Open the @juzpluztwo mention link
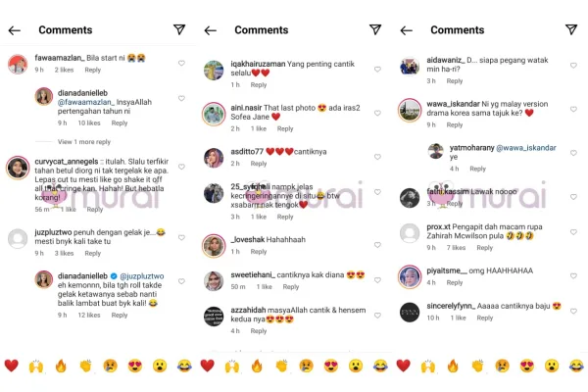Screen dimensions: 588x392 click(142, 276)
